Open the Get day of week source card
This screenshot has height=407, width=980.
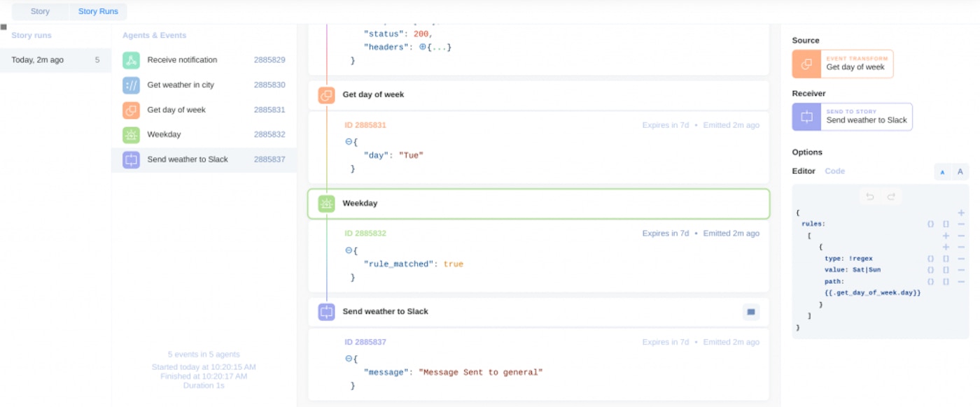click(x=842, y=64)
